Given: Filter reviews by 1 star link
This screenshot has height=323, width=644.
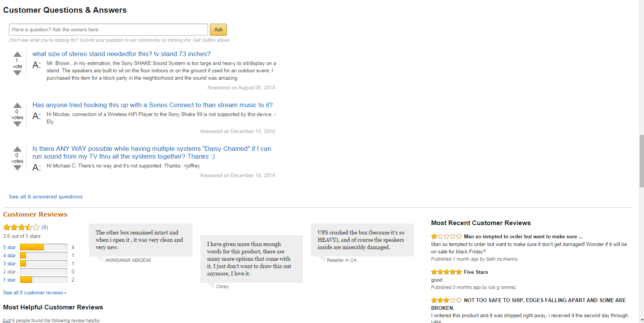Looking at the screenshot, I should click(10, 280).
